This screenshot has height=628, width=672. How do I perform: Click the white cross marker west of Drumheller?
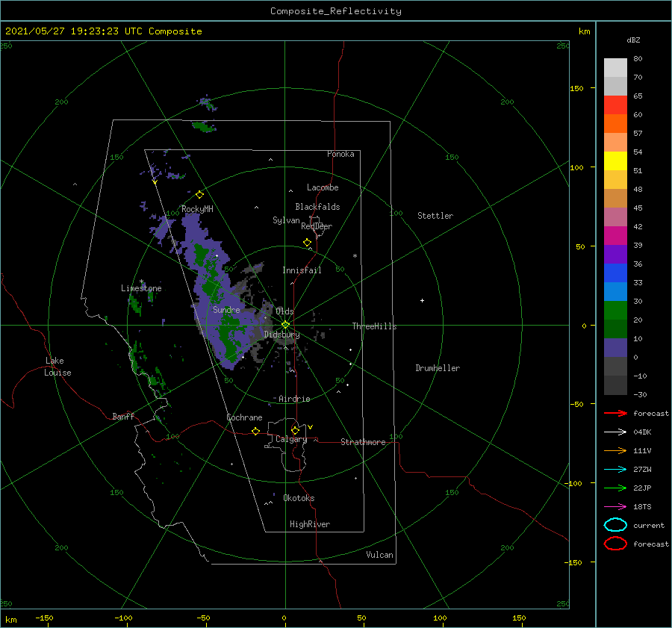coord(422,300)
